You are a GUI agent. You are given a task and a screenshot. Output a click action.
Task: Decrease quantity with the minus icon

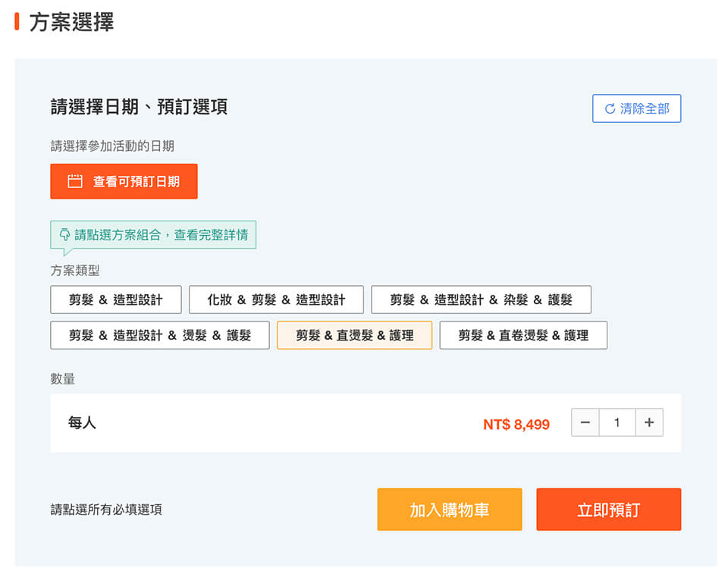click(x=585, y=422)
